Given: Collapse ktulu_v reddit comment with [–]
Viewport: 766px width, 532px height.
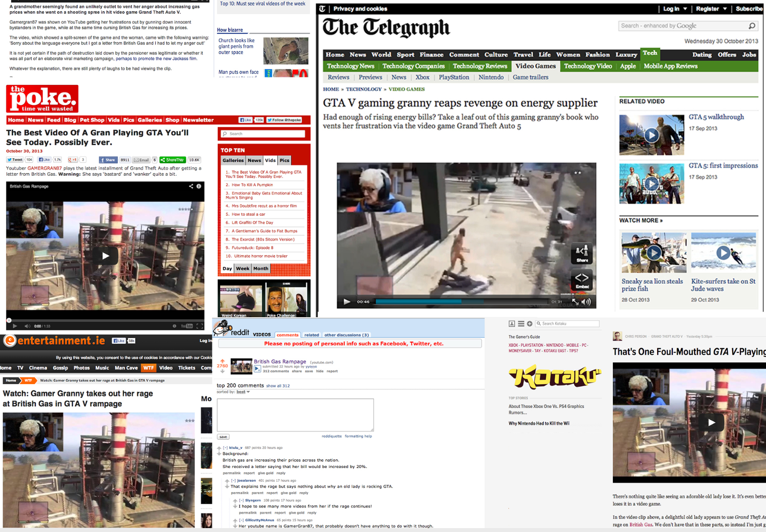Looking at the screenshot, I should (225, 448).
